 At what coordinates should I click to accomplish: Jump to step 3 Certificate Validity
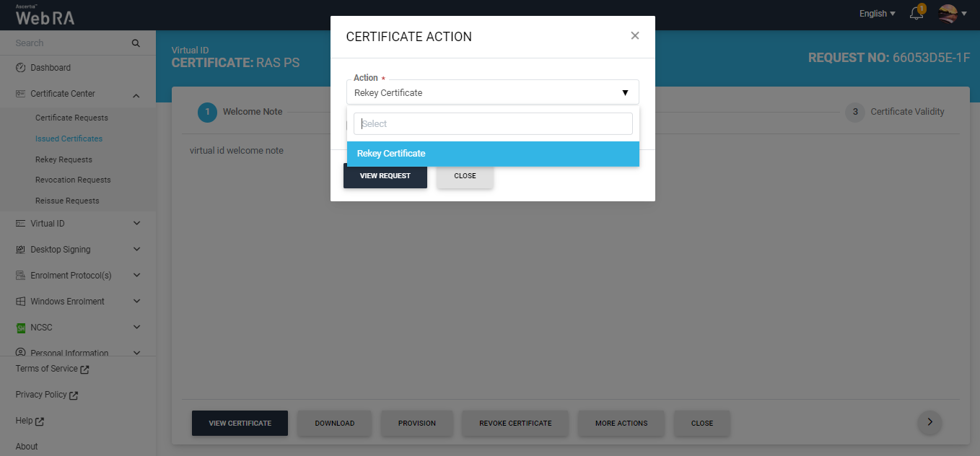tap(895, 112)
